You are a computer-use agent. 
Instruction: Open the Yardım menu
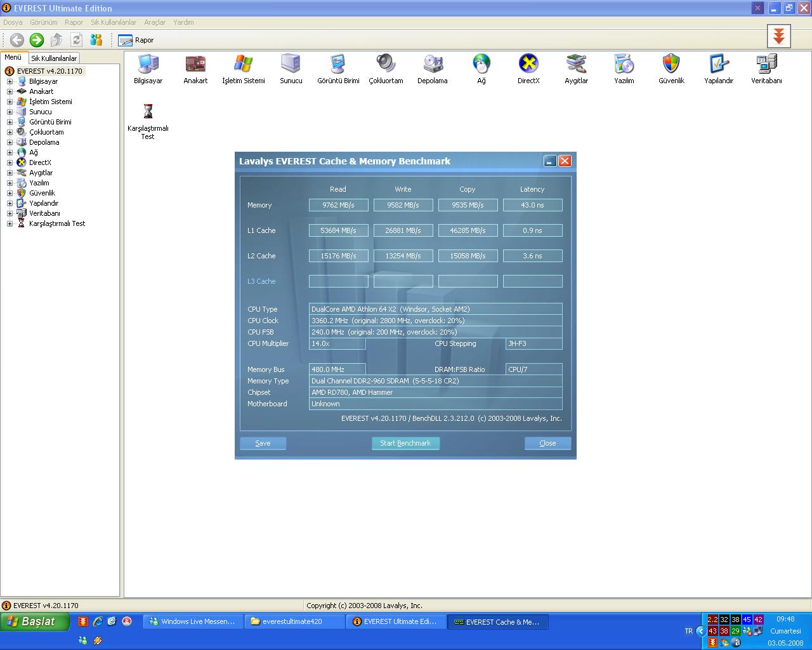coord(183,22)
